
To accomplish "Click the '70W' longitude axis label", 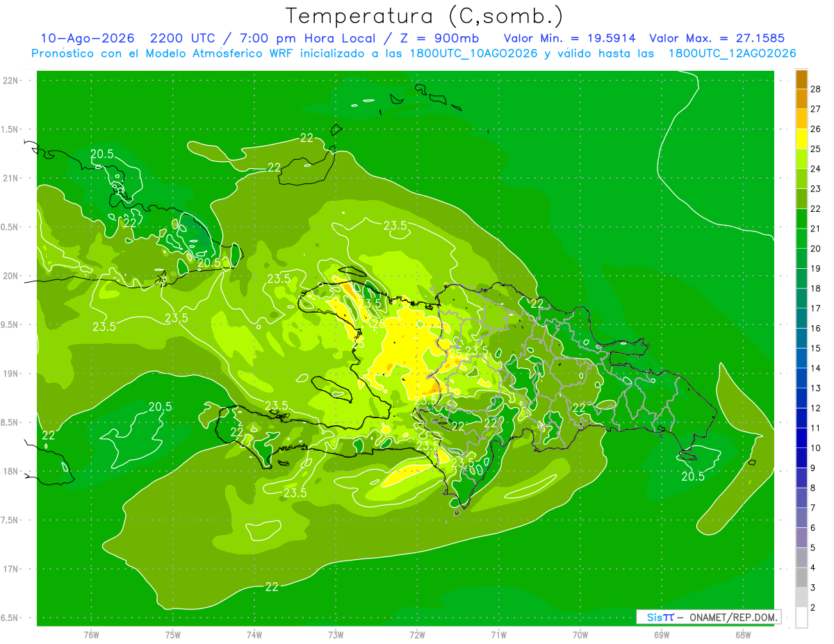I will pos(580,635).
